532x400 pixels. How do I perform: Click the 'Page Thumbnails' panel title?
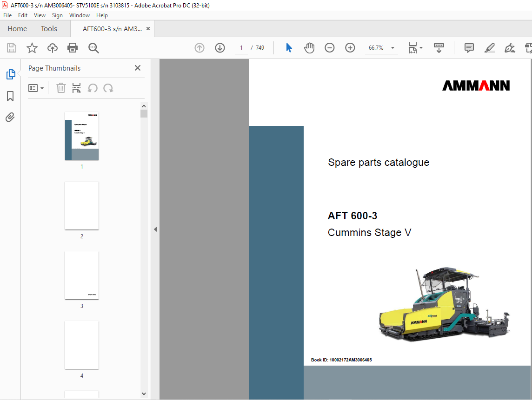click(x=54, y=68)
